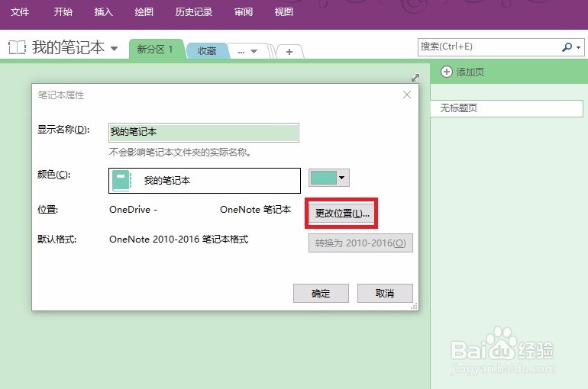Click the expand page full-view arrow icon

coord(415,78)
